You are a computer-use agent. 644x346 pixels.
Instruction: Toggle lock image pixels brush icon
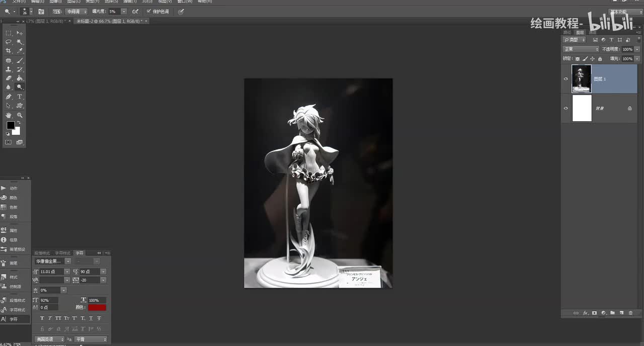[585, 59]
